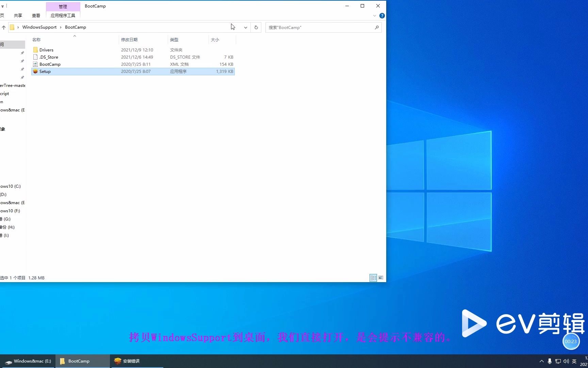Toggle the 英 input language indicator
Screen dimensions: 588x368
[x=574, y=361]
